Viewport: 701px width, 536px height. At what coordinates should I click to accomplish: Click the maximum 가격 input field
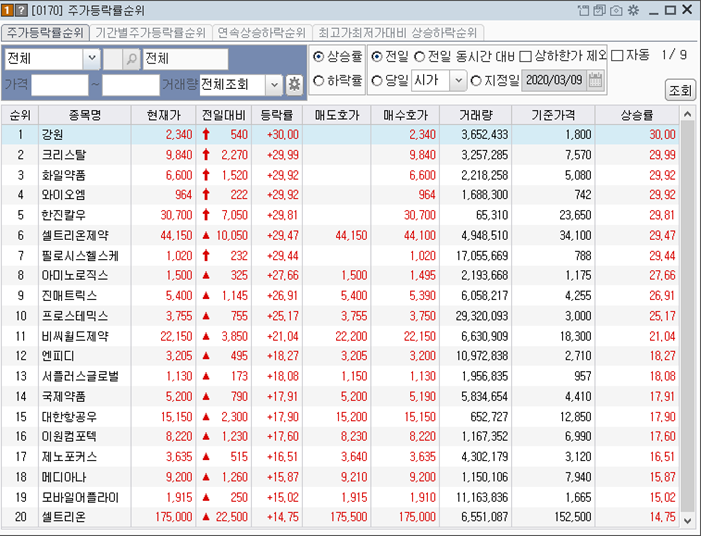point(131,84)
